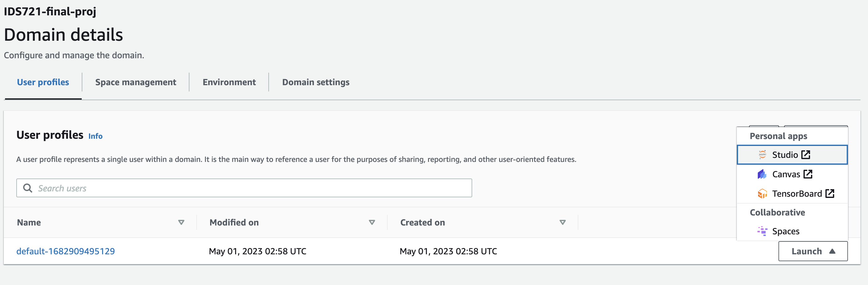The image size is (868, 285).
Task: Sort by Name column arrow
Action: [x=181, y=222]
